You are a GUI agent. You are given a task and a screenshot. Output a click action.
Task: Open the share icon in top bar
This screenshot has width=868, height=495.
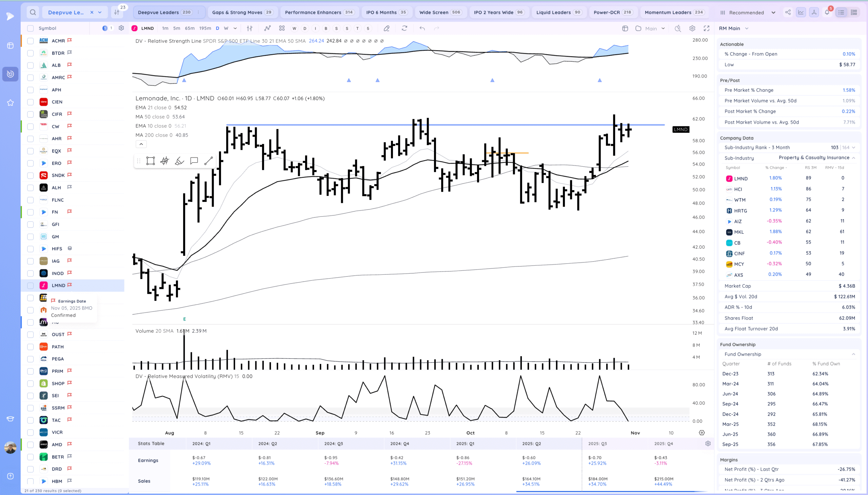click(x=788, y=12)
